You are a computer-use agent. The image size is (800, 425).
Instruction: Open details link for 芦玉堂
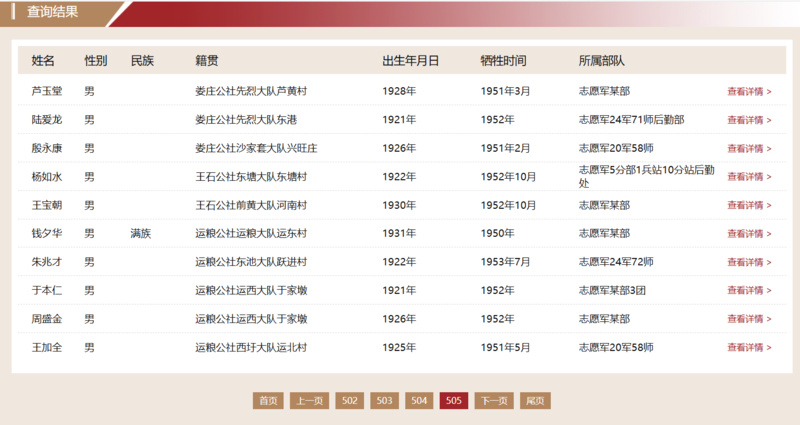tap(749, 91)
